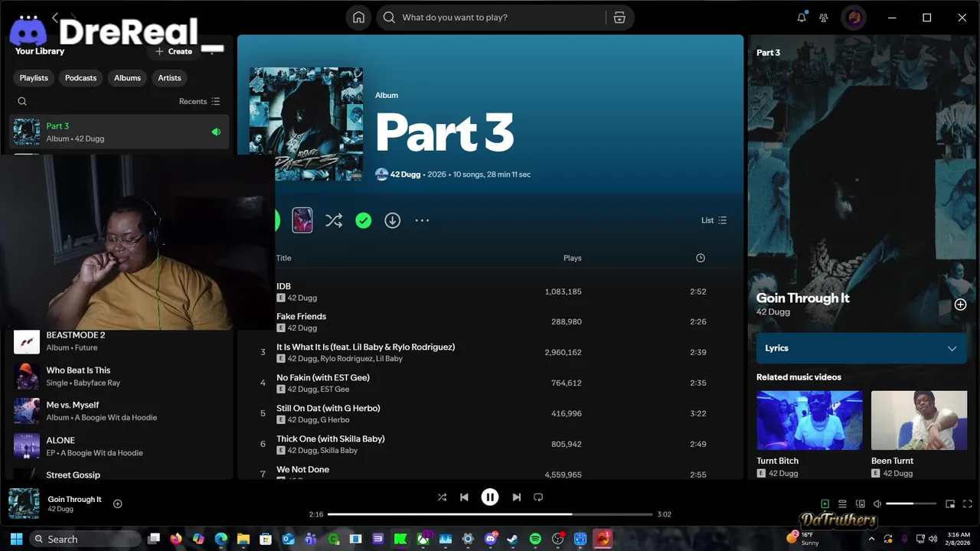Filter library by Albums
Viewport: 980px width, 551px height.
(x=127, y=78)
